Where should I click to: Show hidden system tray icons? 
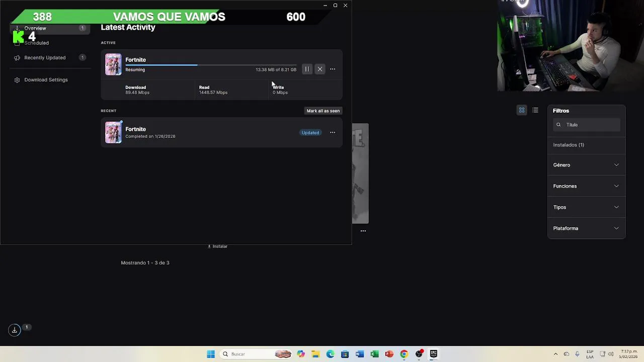[555, 354]
